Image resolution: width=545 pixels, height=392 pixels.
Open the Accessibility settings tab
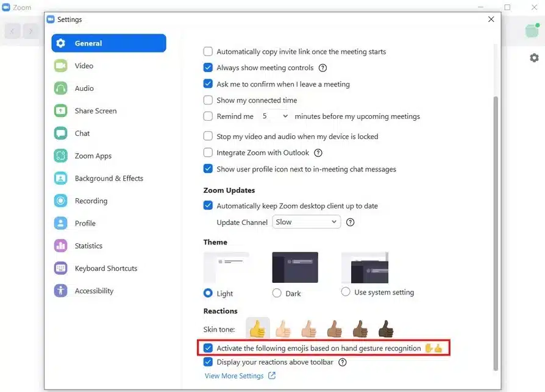tap(109, 291)
